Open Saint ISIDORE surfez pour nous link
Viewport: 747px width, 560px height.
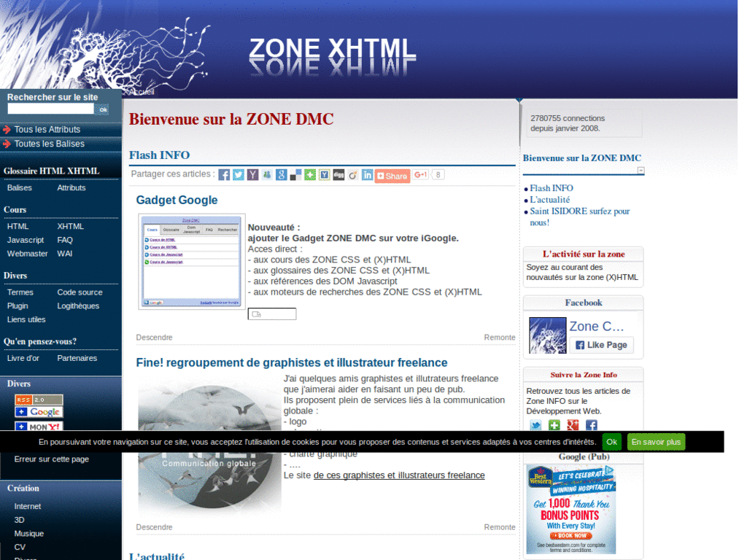tap(580, 217)
